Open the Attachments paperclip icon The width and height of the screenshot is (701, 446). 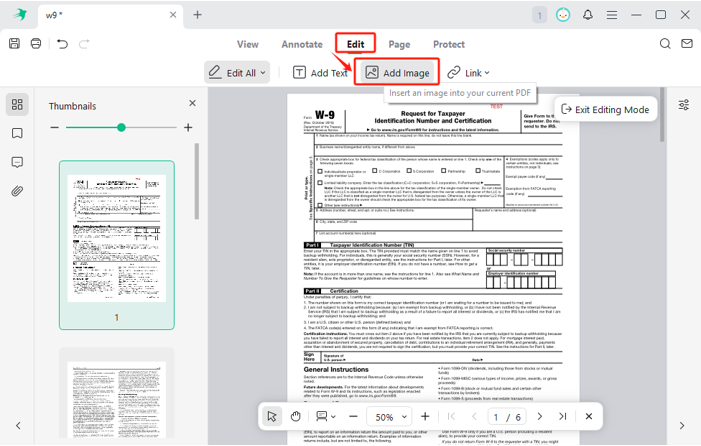coord(17,191)
